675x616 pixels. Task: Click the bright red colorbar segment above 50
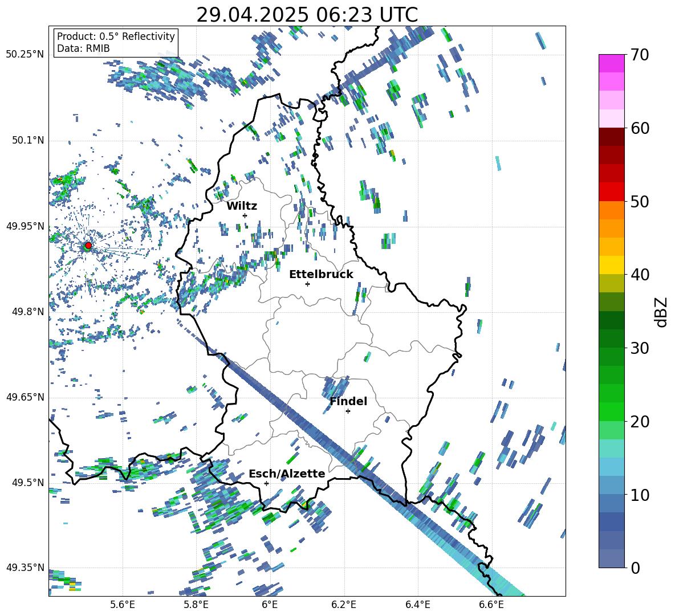click(x=612, y=191)
